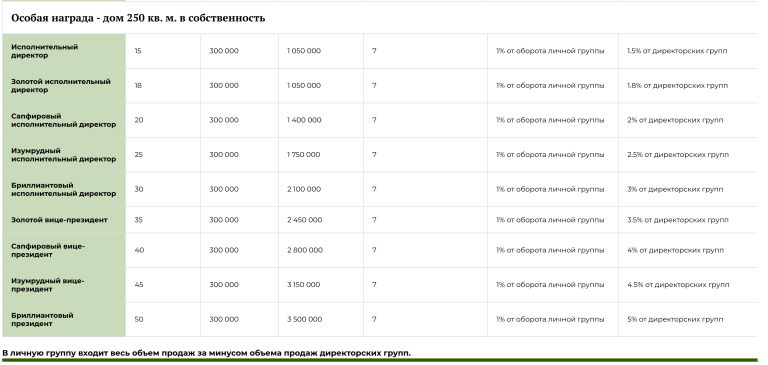Select the 'Сапфировый вице-президент' rank cell
The height and width of the screenshot is (365, 768).
[64, 250]
